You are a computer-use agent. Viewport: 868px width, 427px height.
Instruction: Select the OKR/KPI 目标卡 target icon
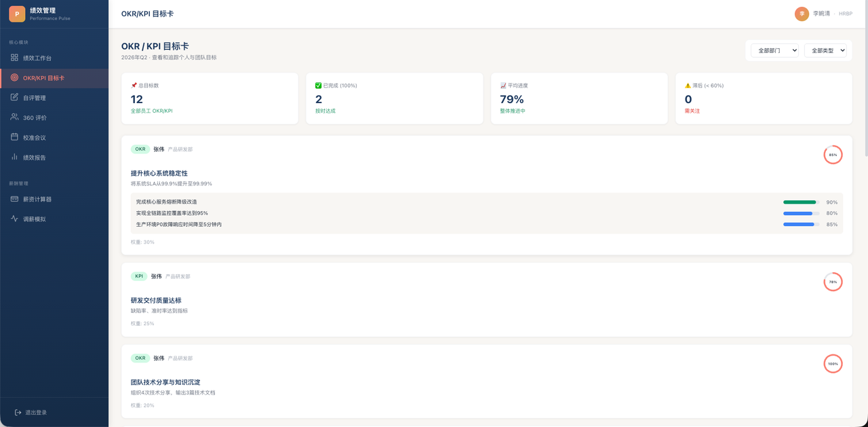(14, 77)
